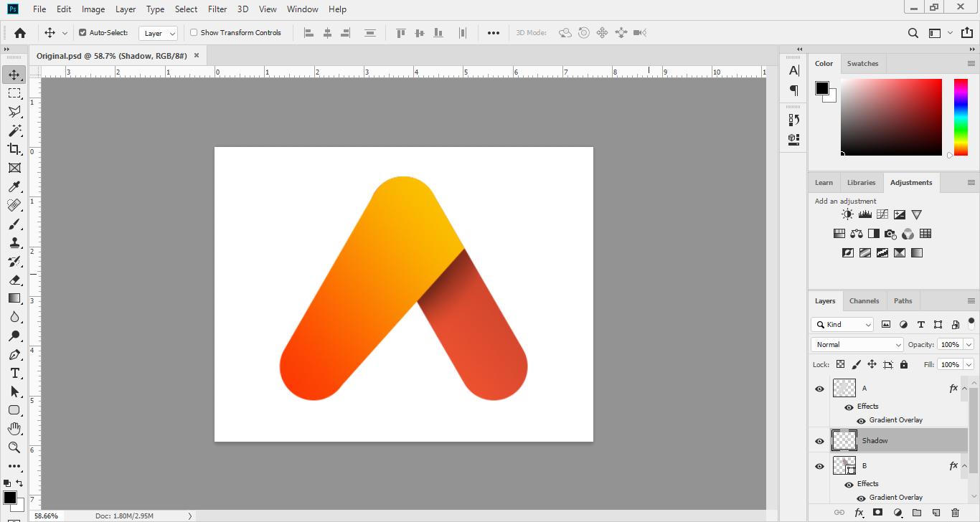The height and width of the screenshot is (522, 980).
Task: Add a Color Balance adjustment
Action: 856,234
